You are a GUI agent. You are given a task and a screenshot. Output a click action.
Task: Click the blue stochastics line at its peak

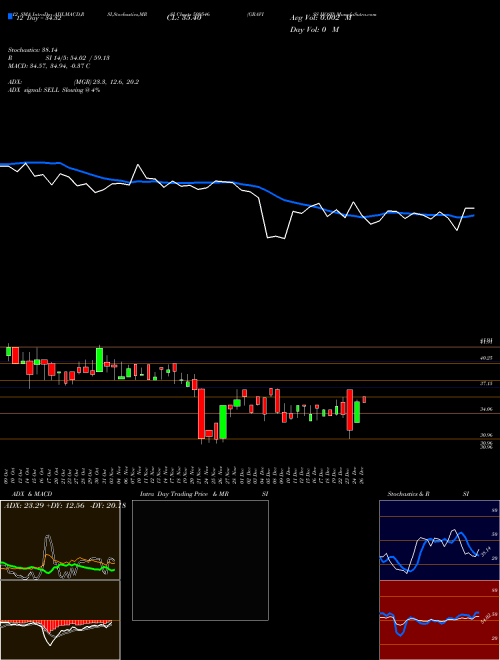coord(460,534)
